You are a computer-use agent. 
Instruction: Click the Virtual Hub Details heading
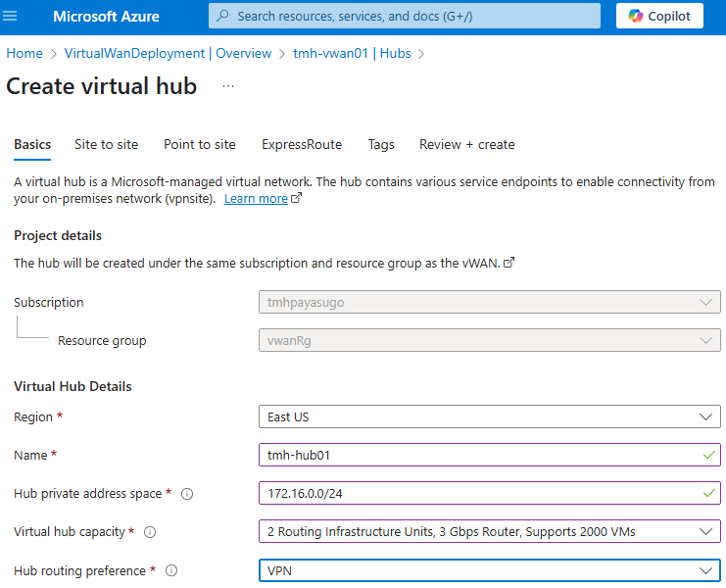[73, 386]
